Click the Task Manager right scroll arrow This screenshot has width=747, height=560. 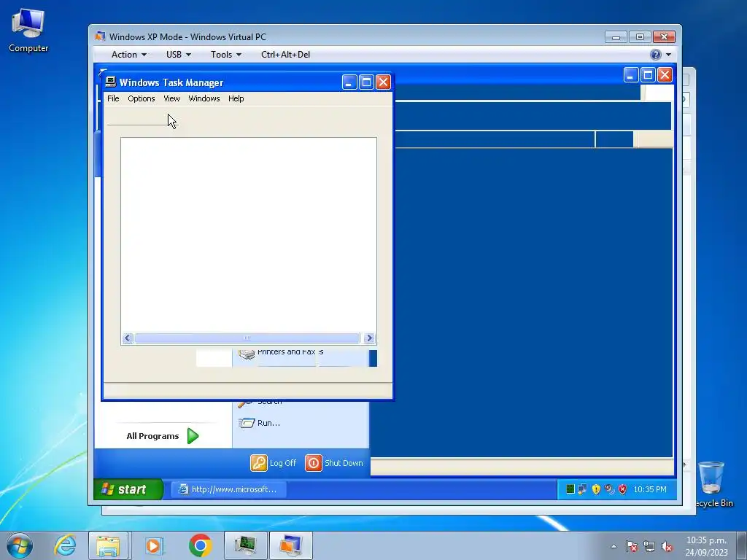[x=368, y=338]
